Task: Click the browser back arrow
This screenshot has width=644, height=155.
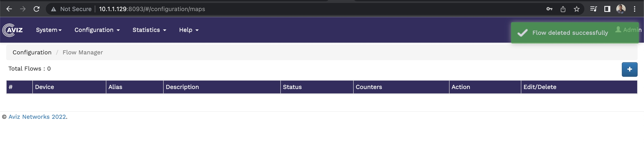Action: pos(9,9)
